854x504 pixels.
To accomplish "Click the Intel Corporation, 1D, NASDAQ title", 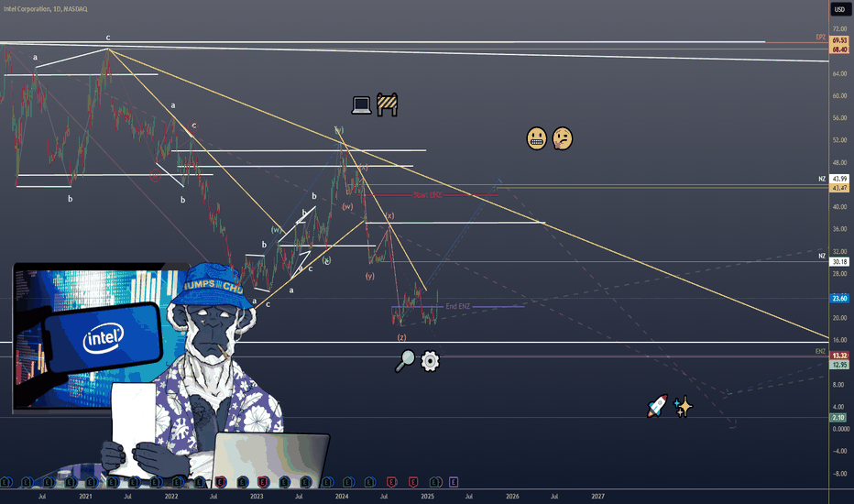I will click(45, 9).
